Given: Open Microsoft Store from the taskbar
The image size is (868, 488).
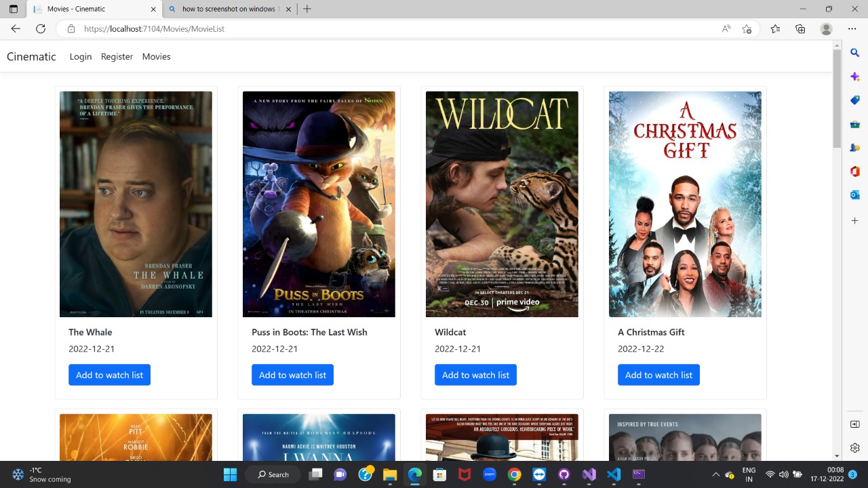Looking at the screenshot, I should 439,474.
